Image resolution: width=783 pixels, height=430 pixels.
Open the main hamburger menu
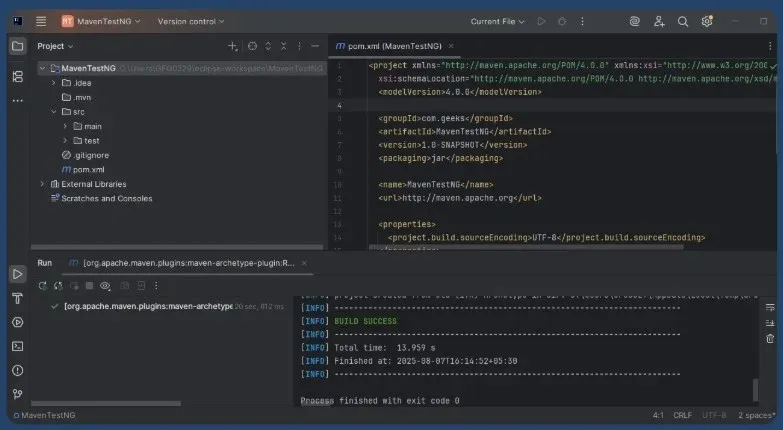[x=41, y=21]
